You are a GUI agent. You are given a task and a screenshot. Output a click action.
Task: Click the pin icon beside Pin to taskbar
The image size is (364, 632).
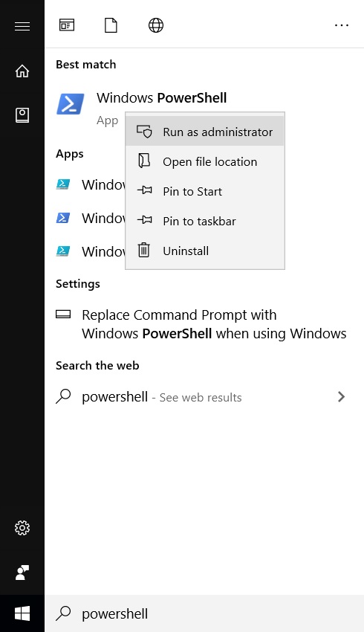[144, 219]
